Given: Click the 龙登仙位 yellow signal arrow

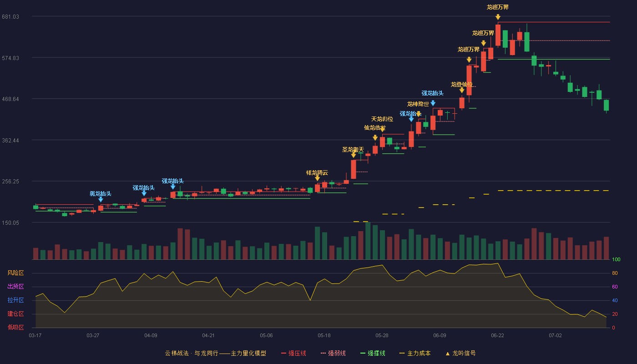Looking at the screenshot, I should (x=462, y=90).
